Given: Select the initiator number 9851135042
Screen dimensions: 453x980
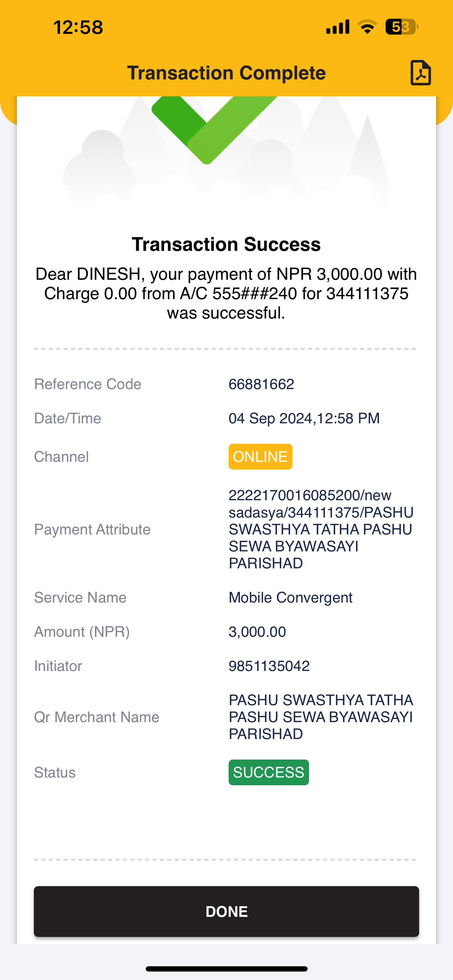Looking at the screenshot, I should [269, 666].
